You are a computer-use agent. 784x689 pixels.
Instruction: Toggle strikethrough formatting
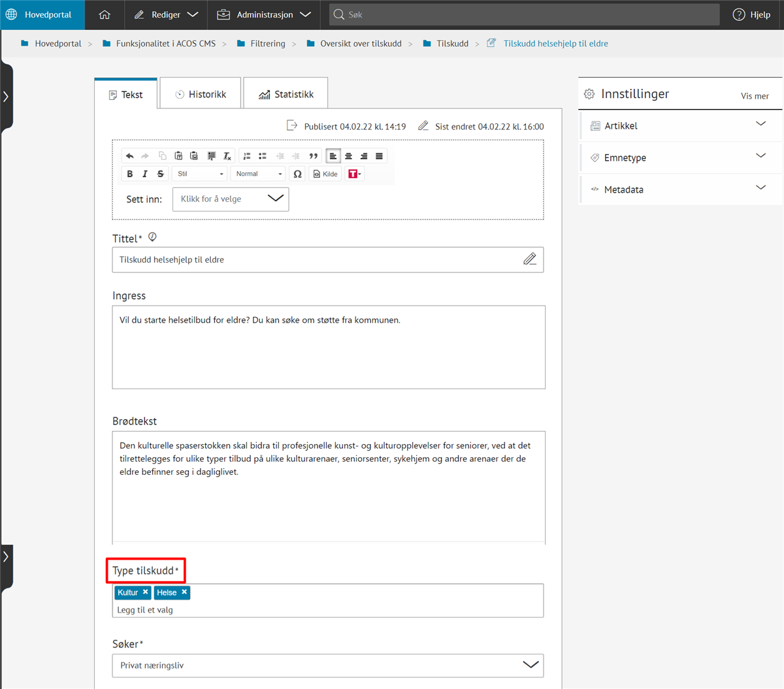pyautogui.click(x=160, y=174)
